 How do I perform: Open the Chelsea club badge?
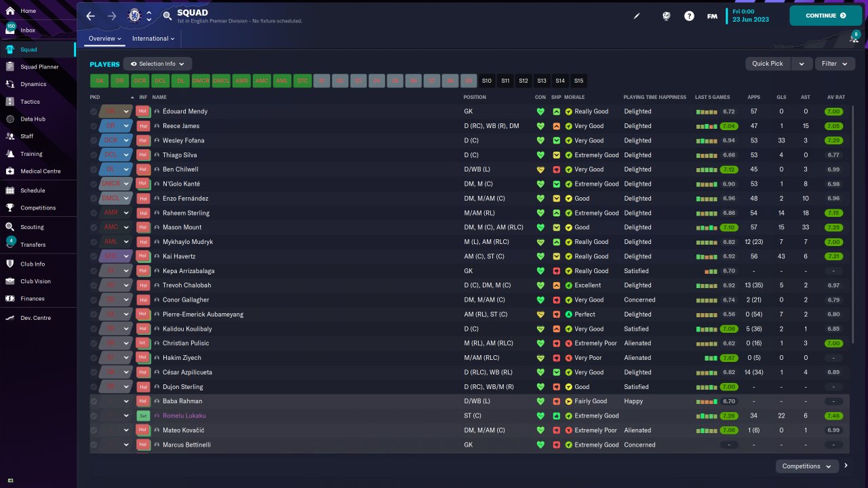(x=134, y=15)
